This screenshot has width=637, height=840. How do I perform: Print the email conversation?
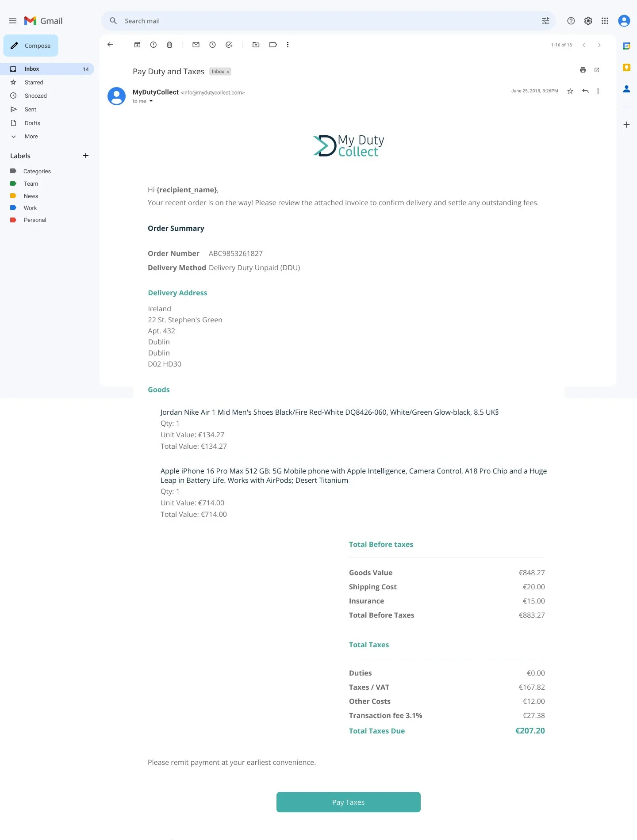583,70
